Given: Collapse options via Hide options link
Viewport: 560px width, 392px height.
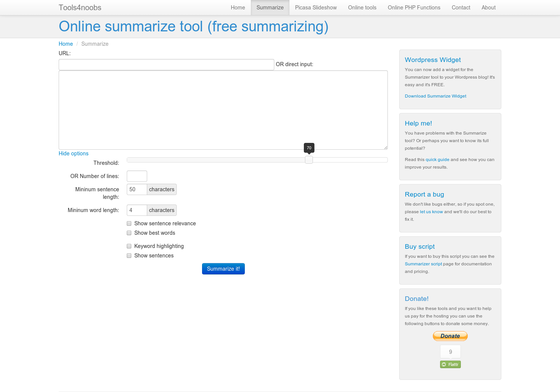Looking at the screenshot, I should click(x=73, y=153).
